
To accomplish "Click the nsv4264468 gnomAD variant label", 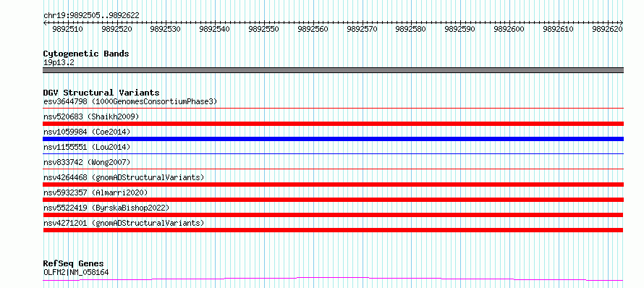I will pyautogui.click(x=124, y=177).
